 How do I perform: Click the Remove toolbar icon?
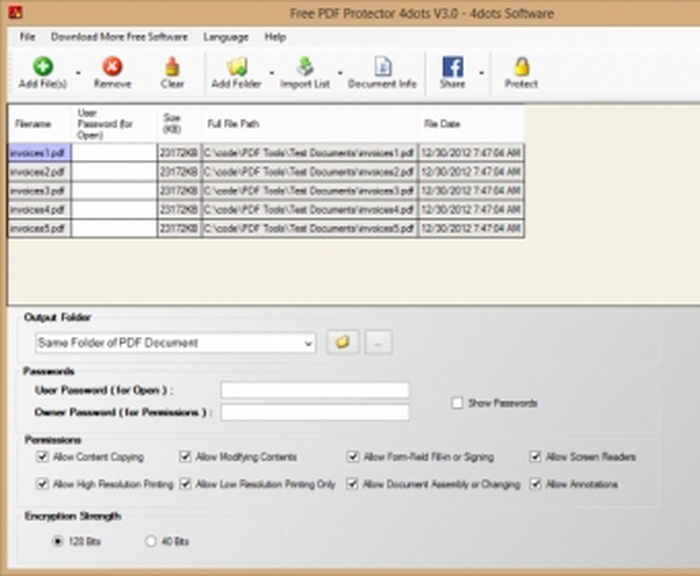(x=112, y=67)
